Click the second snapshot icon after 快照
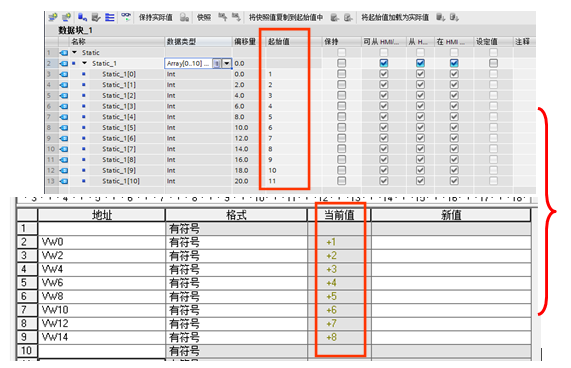 [236, 17]
